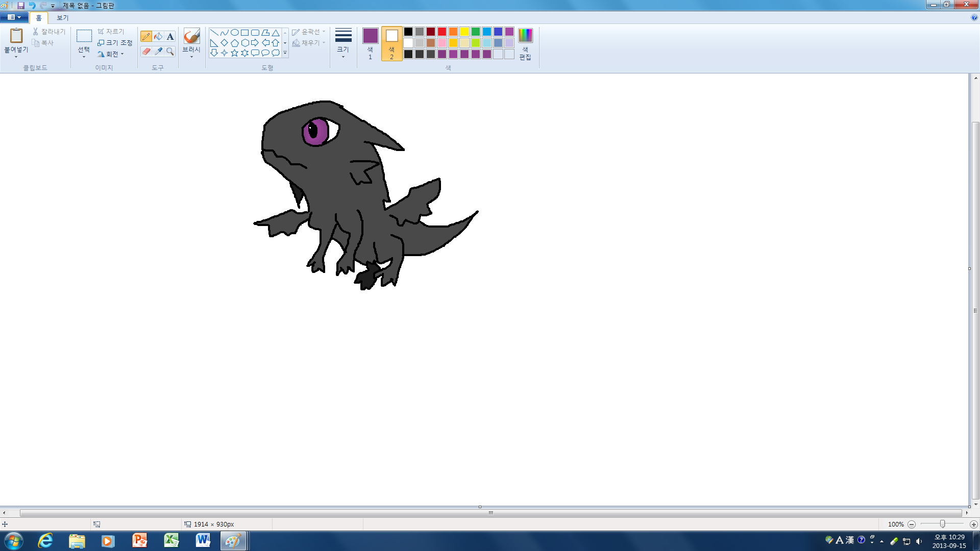The image size is (980, 551).
Task: Click the zoom slider handle
Action: point(942,524)
